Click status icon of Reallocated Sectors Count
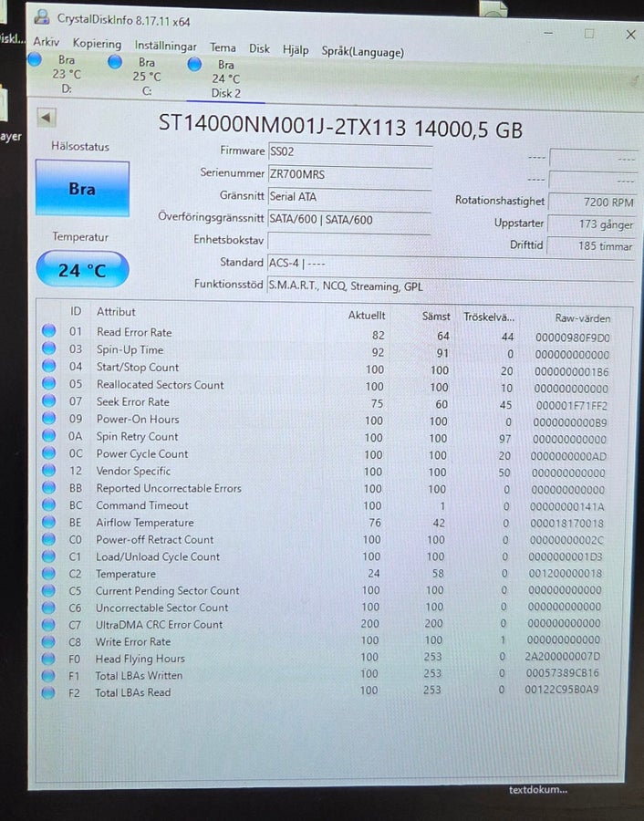 [x=48, y=383]
